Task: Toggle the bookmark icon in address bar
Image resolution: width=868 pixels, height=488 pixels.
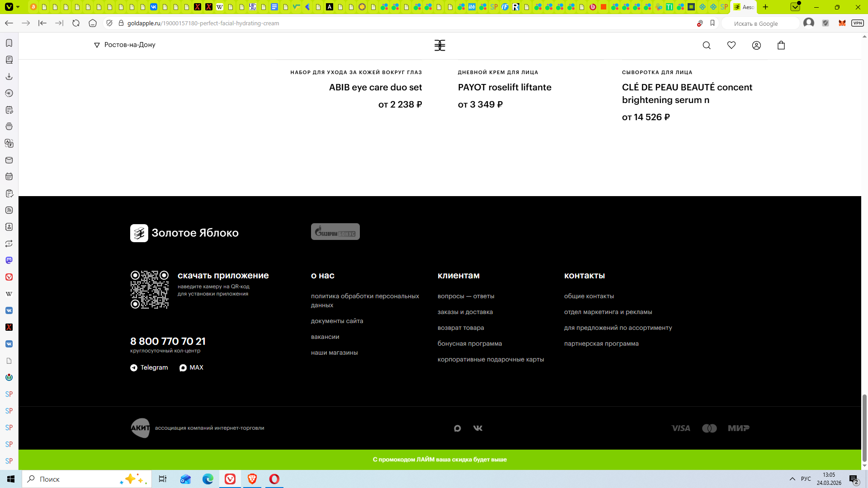Action: [x=712, y=23]
